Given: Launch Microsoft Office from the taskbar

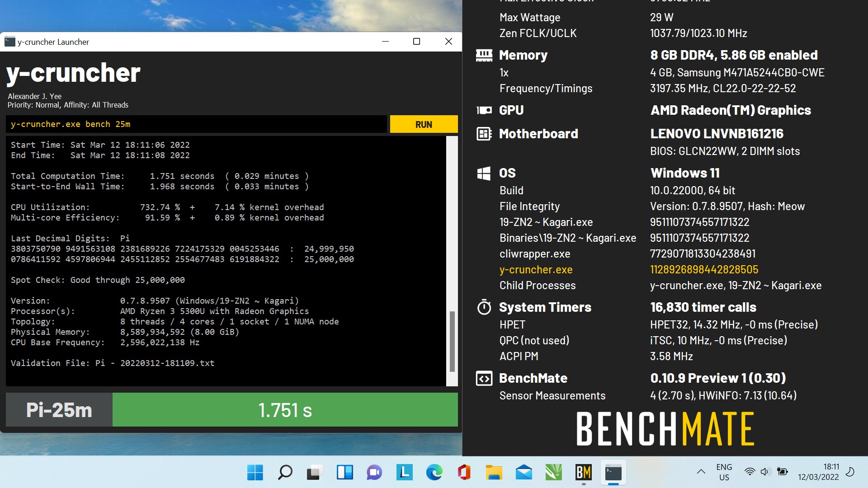Looking at the screenshot, I should [464, 473].
